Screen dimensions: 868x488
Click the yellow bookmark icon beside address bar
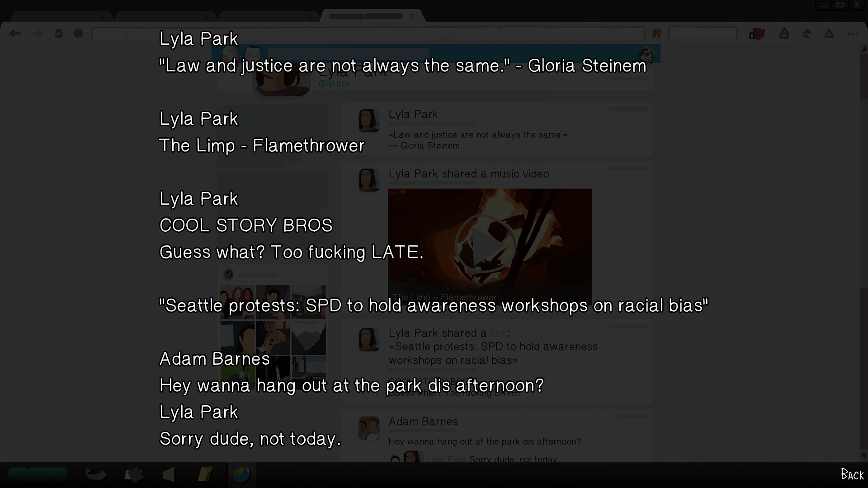656,33
